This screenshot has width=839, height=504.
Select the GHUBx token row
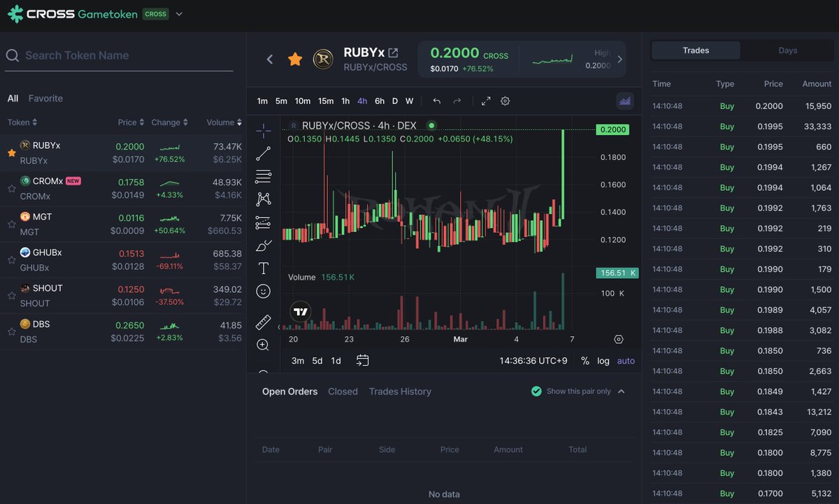pos(122,260)
